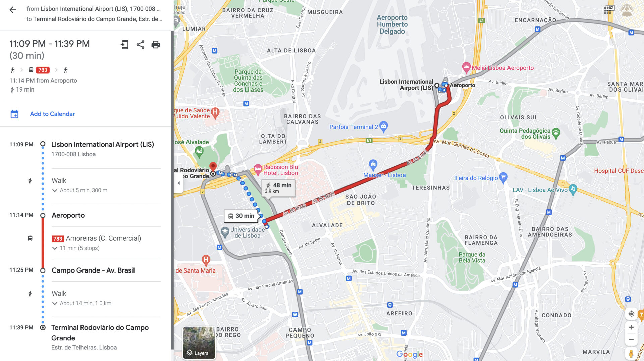Open the Layers map type thumbnail
The height and width of the screenshot is (361, 644).
(199, 343)
